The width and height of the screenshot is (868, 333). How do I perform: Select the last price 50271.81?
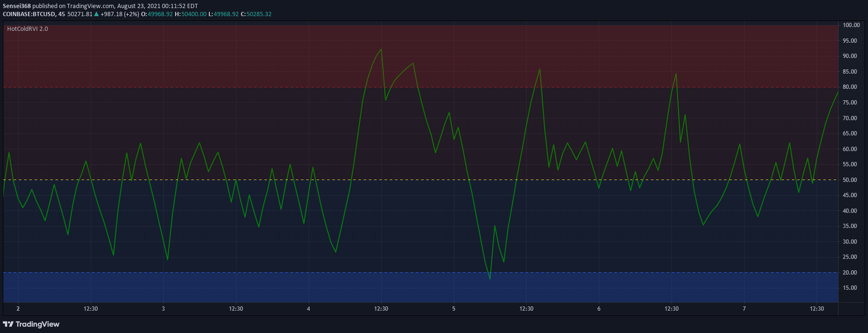tap(80, 14)
